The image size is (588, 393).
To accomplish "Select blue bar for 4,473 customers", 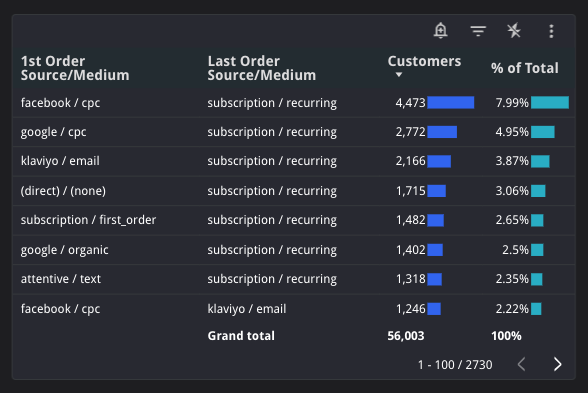I will click(451, 103).
